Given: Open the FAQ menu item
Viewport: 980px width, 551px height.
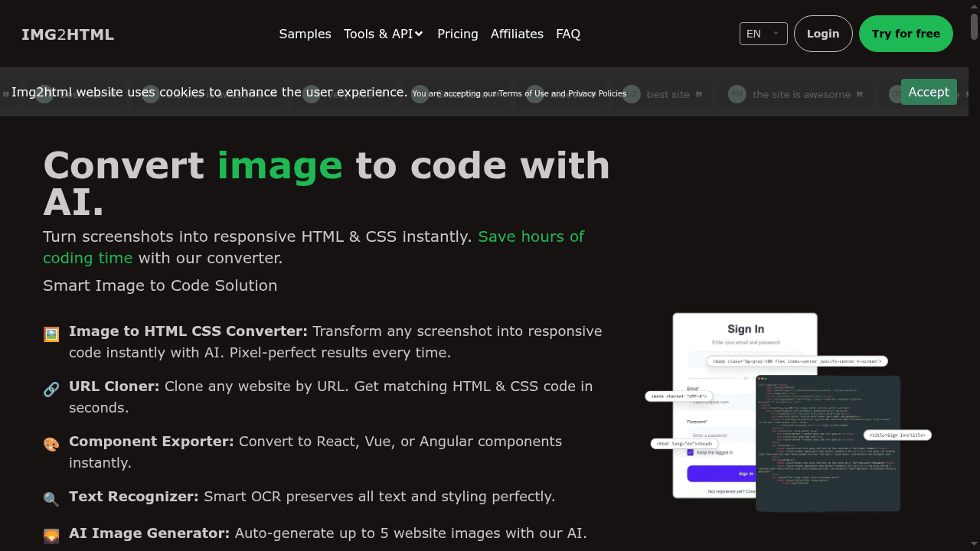Looking at the screenshot, I should (568, 34).
